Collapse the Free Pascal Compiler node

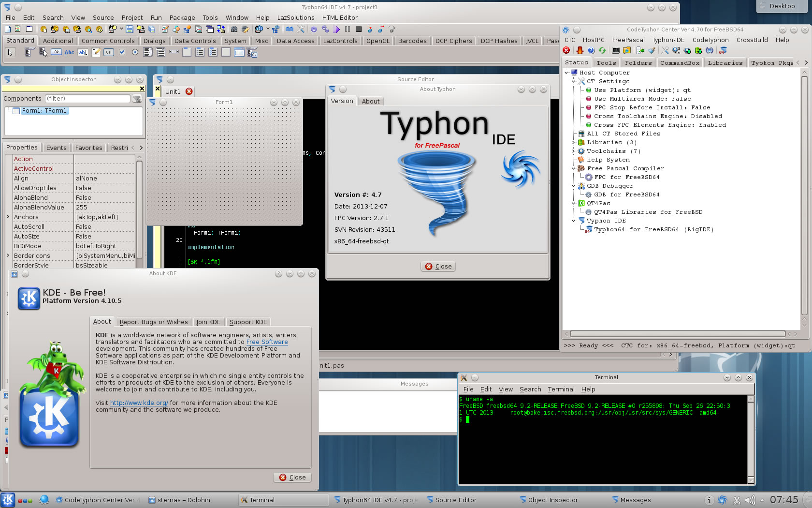coord(574,168)
